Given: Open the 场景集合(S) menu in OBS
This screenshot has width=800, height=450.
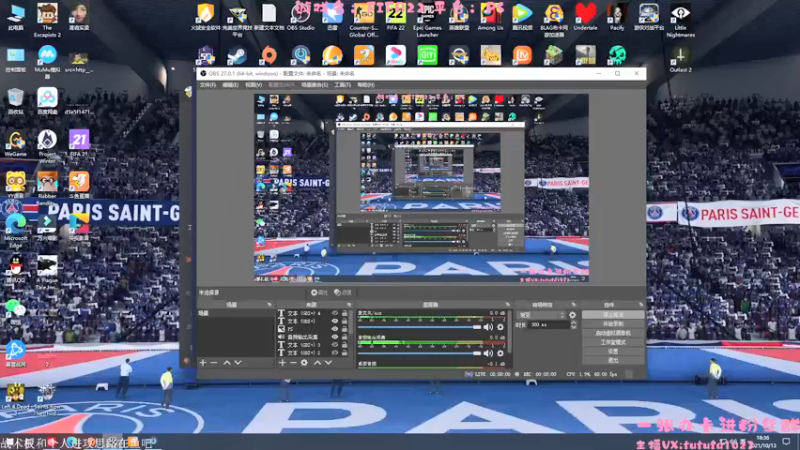Looking at the screenshot, I should pos(314,85).
